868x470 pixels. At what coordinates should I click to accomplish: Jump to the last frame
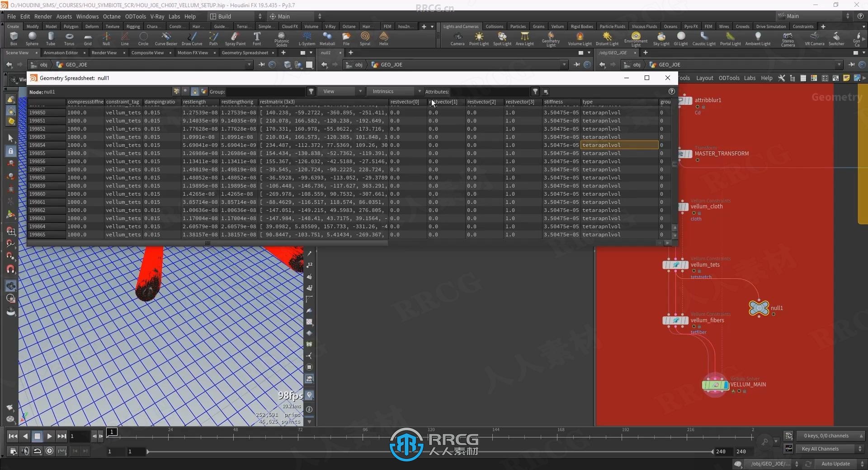62,436
